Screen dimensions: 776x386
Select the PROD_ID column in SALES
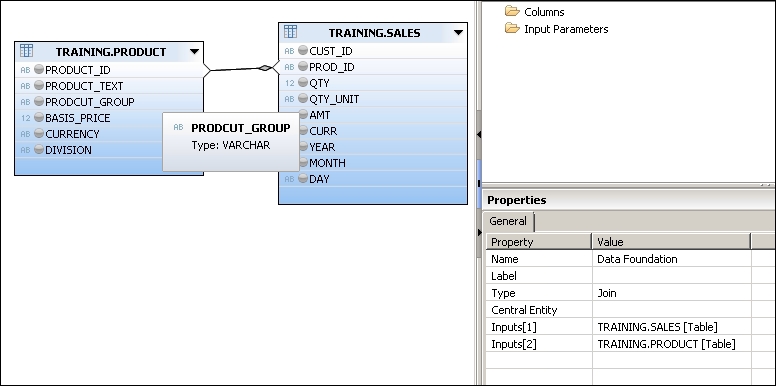tap(373, 67)
